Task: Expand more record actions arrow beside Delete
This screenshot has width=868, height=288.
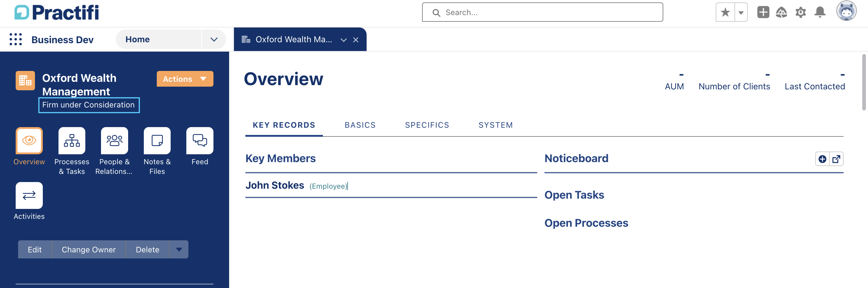Action: coord(179,250)
